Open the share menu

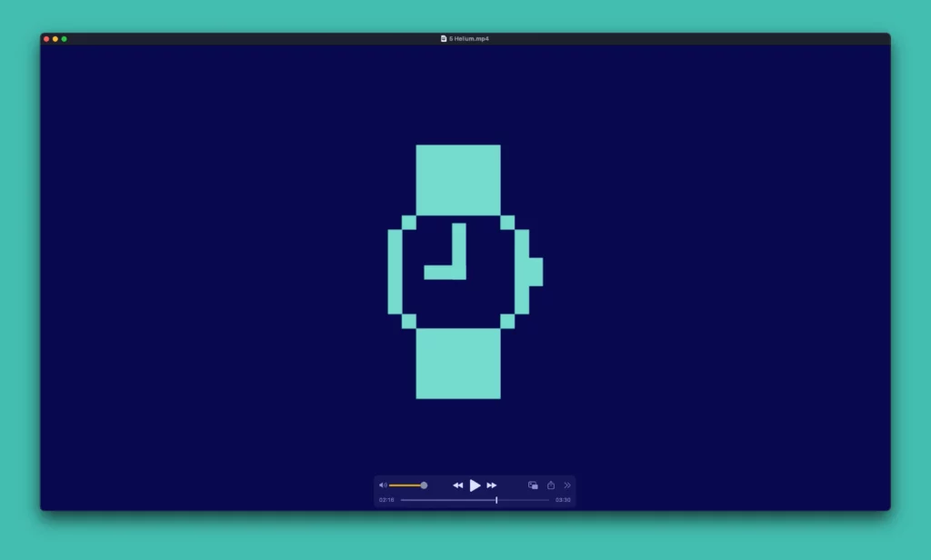click(551, 485)
